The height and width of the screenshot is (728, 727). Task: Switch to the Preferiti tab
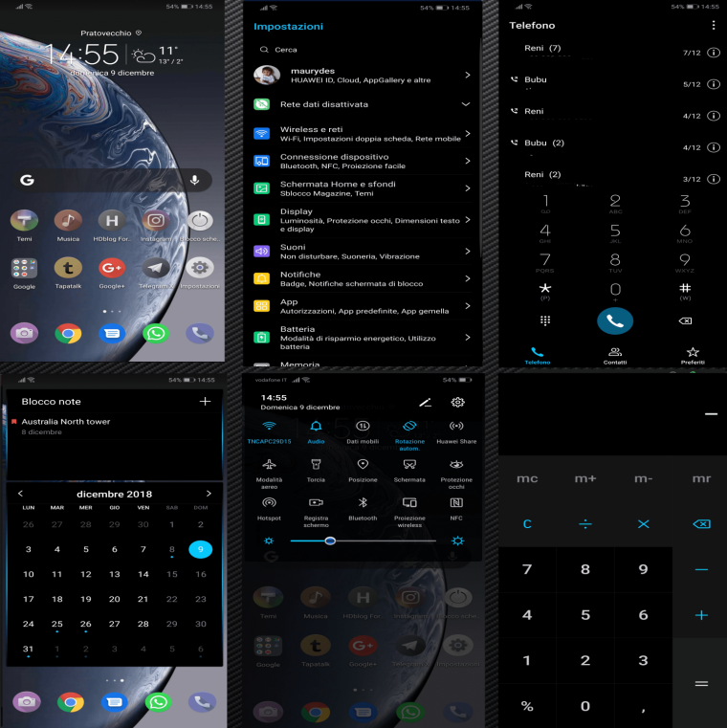coord(693,355)
